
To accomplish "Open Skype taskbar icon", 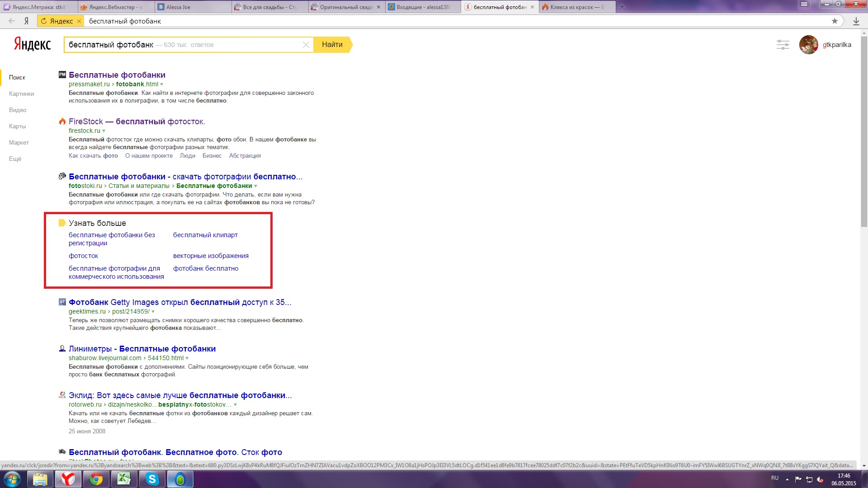I will click(x=152, y=479).
